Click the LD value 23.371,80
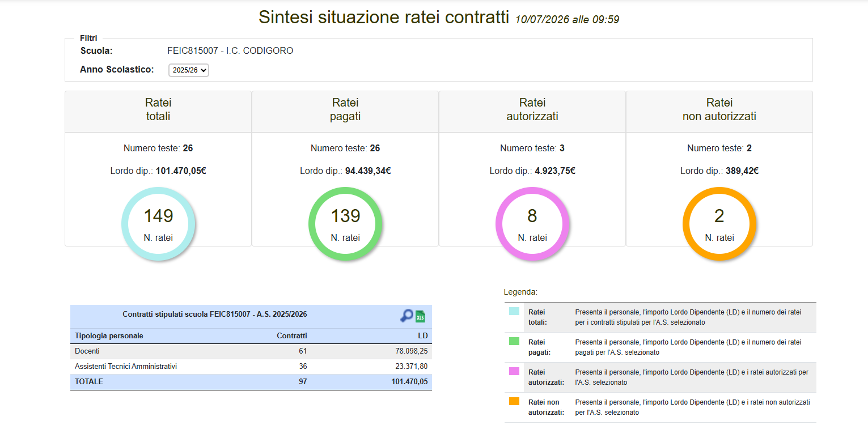 412,367
